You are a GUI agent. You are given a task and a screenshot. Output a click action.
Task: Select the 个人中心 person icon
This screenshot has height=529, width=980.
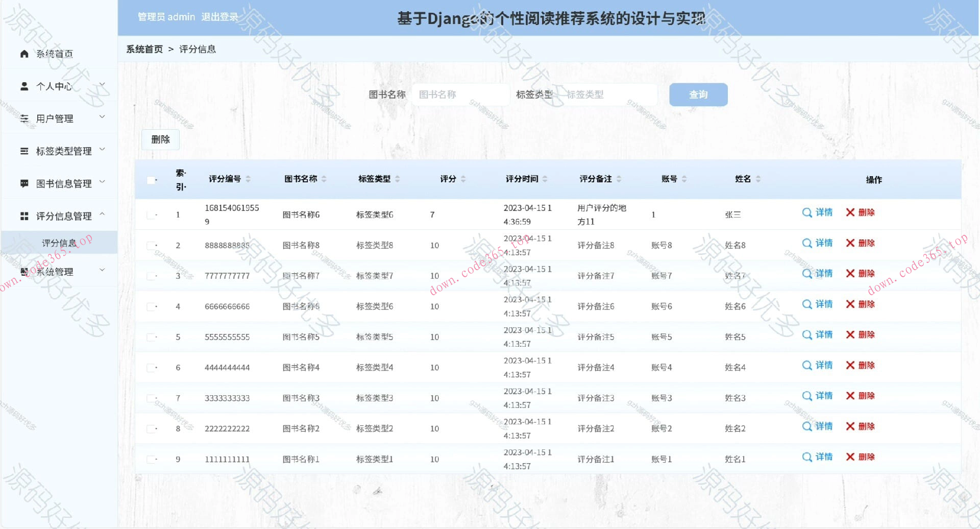pyautogui.click(x=24, y=85)
